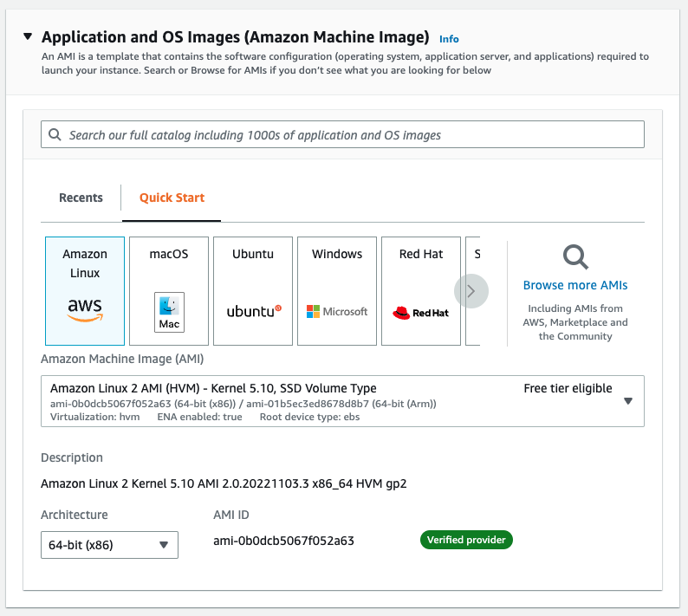Select the Amazon Linux AWS logo tile

(85, 291)
